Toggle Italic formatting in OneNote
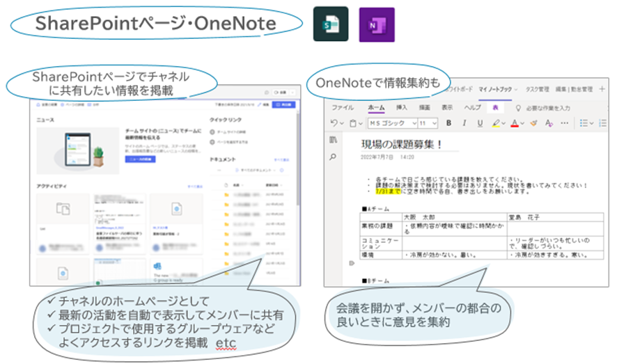Image resolution: width=617 pixels, height=364 pixels. click(464, 123)
